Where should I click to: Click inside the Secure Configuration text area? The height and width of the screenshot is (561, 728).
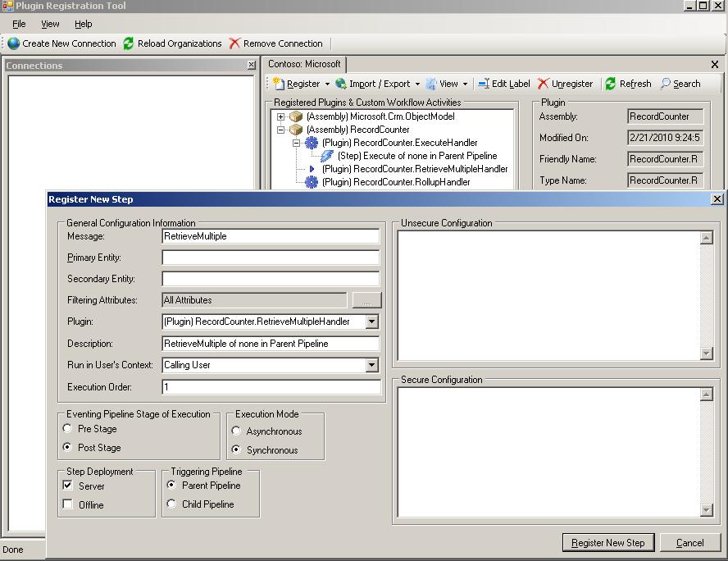(548, 452)
